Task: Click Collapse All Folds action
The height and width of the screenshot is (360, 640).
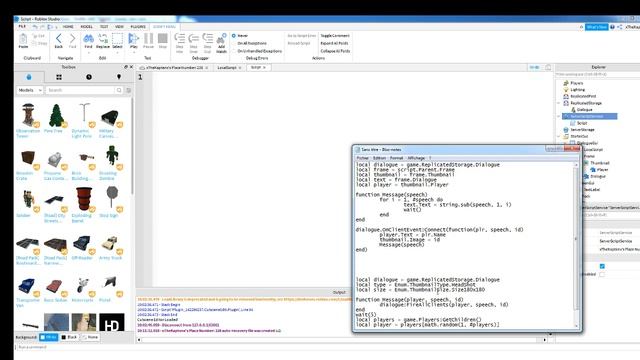Action: click(335, 51)
